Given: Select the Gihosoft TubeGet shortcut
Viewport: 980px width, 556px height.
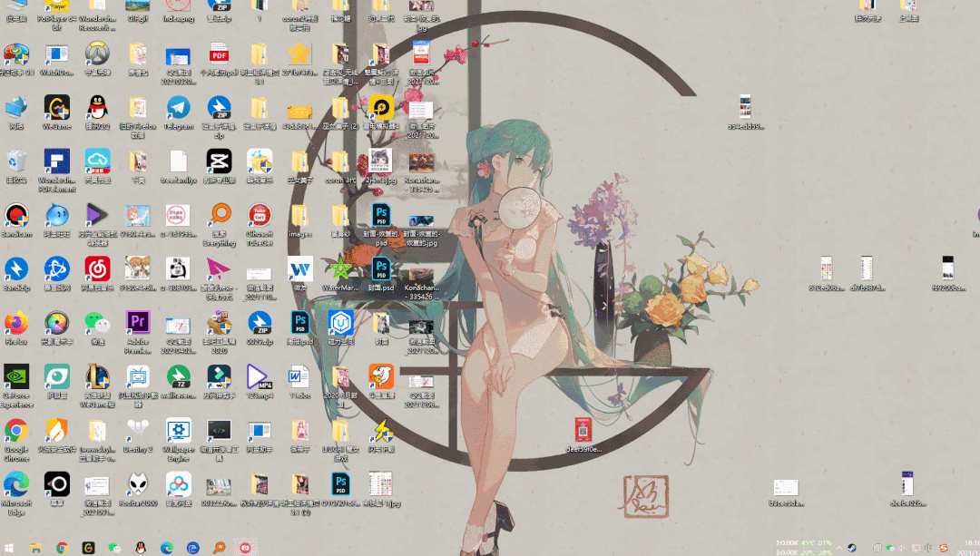Looking at the screenshot, I should 259,224.
